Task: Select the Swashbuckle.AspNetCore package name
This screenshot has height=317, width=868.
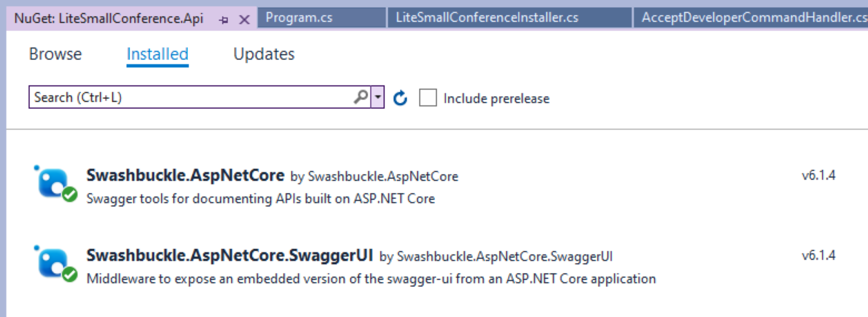Action: [185, 175]
